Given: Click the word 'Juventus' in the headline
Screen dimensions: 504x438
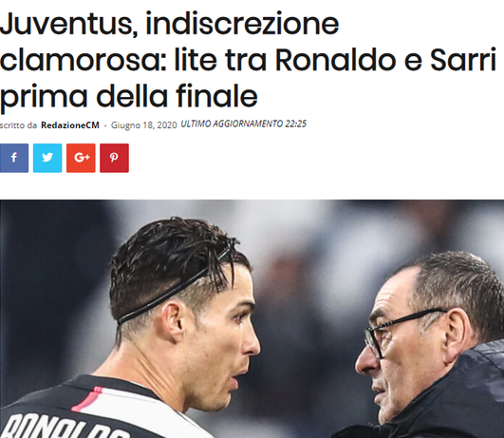Looking at the screenshot, I should pos(66,24).
